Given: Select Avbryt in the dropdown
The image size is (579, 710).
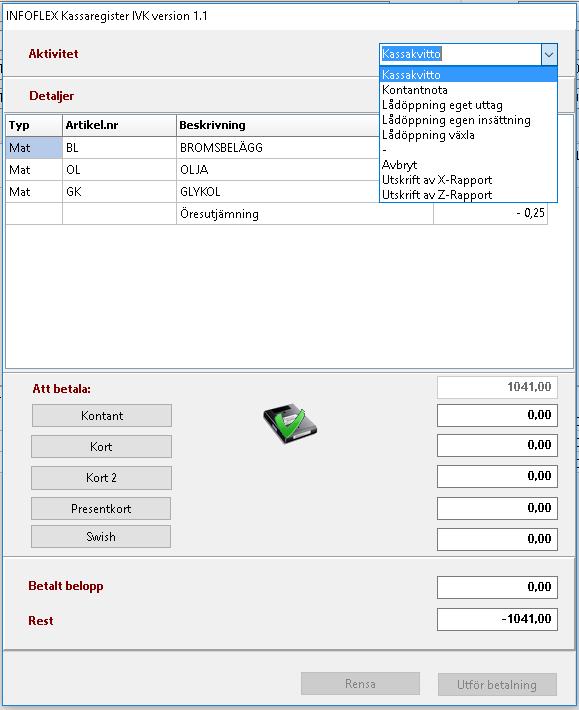Looking at the screenshot, I should click(x=468, y=164).
